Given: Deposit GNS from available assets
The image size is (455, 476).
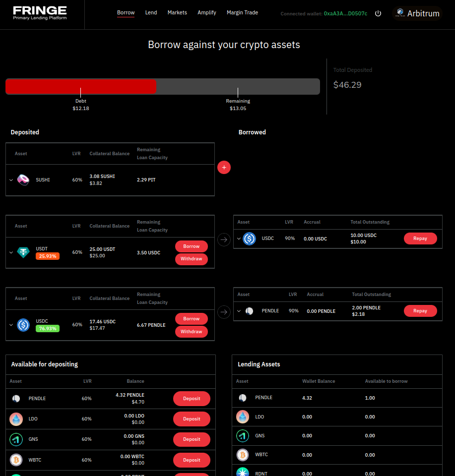Looking at the screenshot, I should point(192,439).
